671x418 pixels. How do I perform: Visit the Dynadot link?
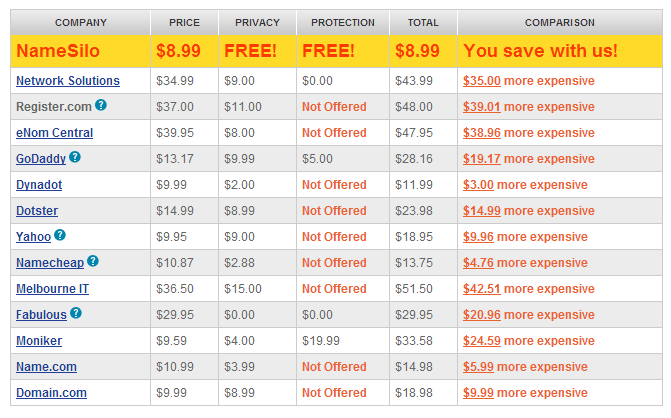pos(39,185)
